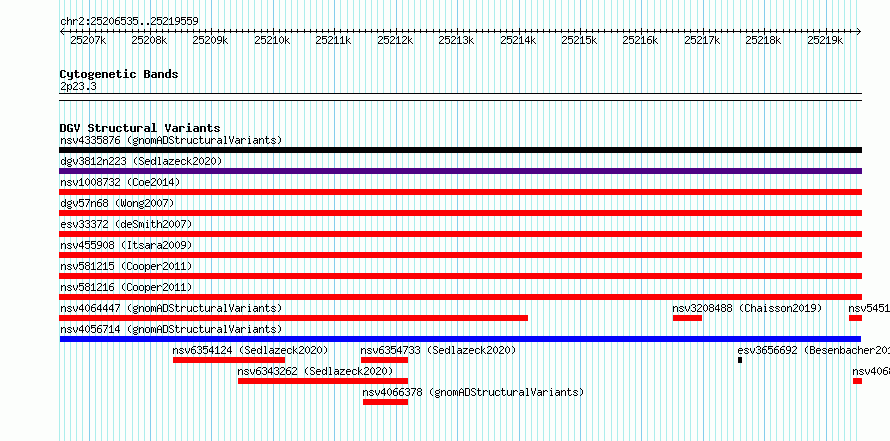
Task: Click the 25211k ruler tick
Action: (x=333, y=40)
